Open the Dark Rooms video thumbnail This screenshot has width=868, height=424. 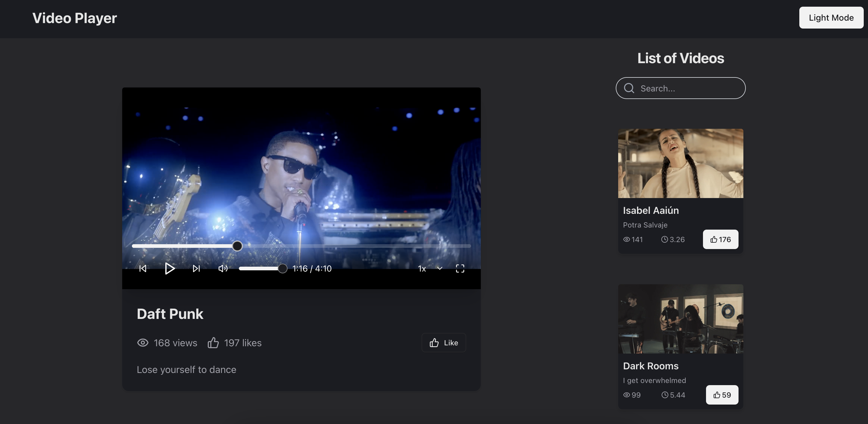click(680, 319)
